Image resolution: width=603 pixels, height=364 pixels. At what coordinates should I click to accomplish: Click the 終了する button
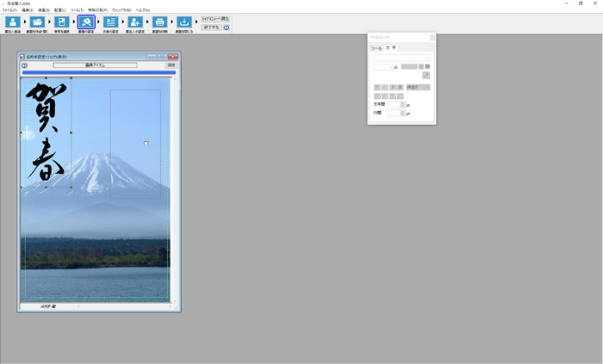(x=211, y=28)
